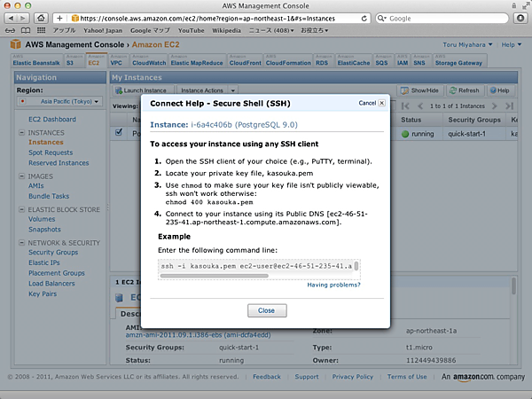Show Top Sites grid icon

click(41, 30)
